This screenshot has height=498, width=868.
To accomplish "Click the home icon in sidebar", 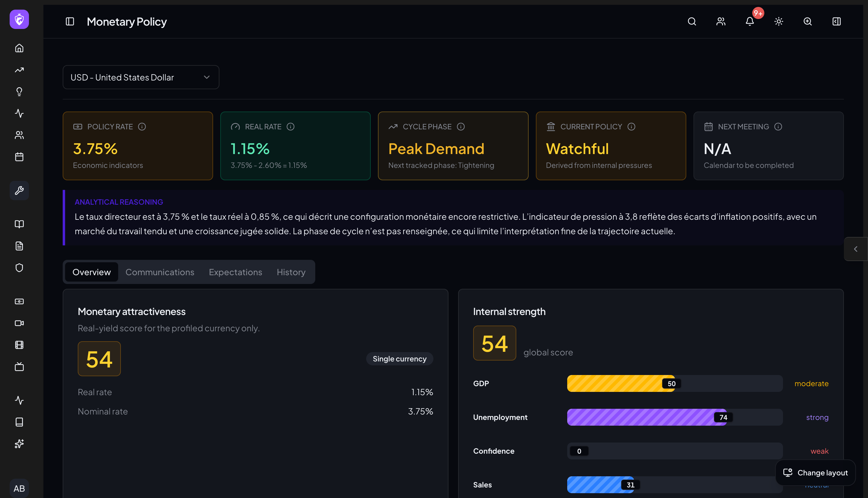I will [x=19, y=48].
